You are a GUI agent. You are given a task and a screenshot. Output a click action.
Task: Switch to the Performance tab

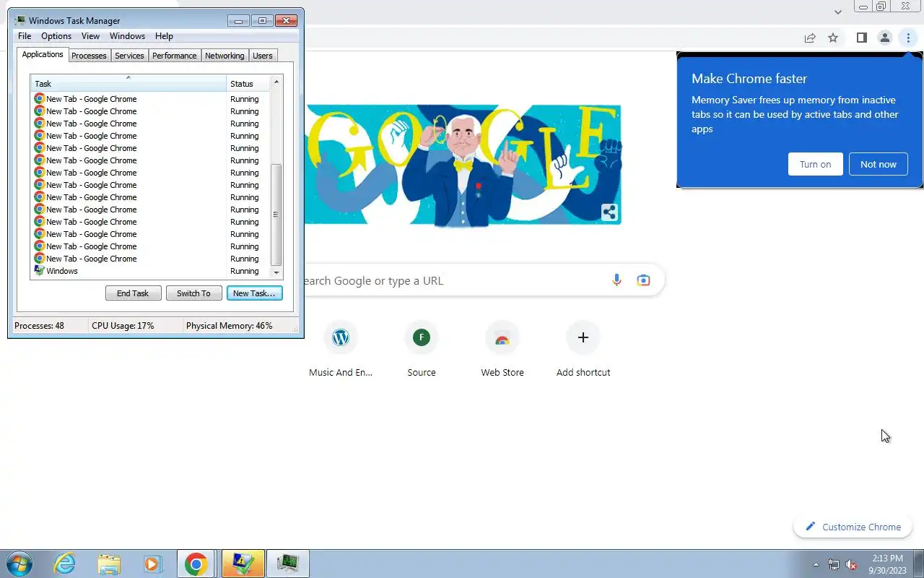coord(175,56)
